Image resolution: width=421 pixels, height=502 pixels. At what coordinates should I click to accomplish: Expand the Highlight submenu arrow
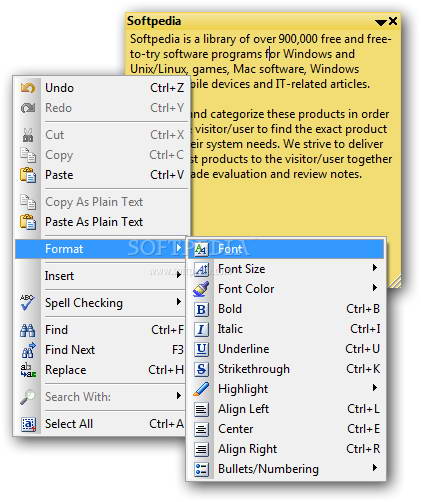375,388
